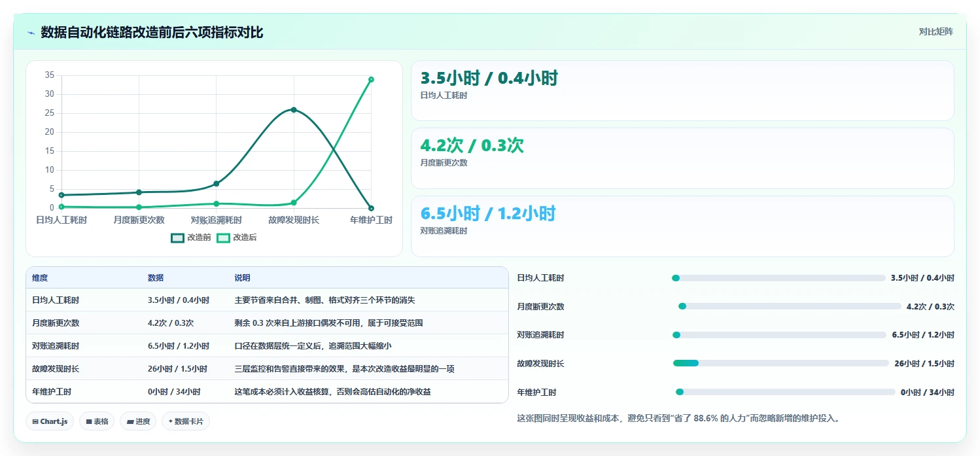Toggle the 改造后 legend swatch
Screen dimensions: 980x456
point(224,237)
